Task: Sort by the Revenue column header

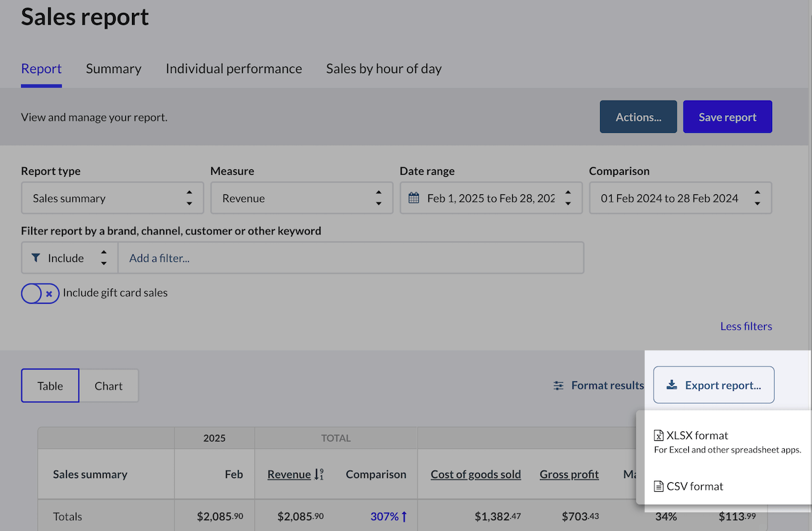Action: point(289,474)
